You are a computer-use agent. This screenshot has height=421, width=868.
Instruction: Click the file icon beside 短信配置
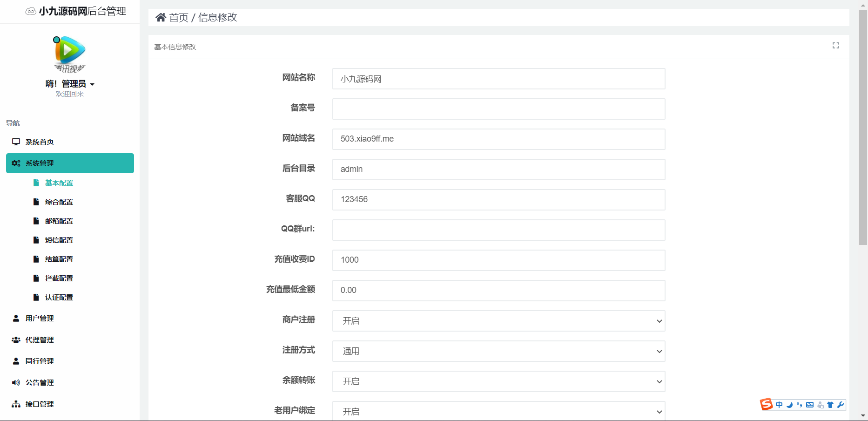[x=36, y=240]
